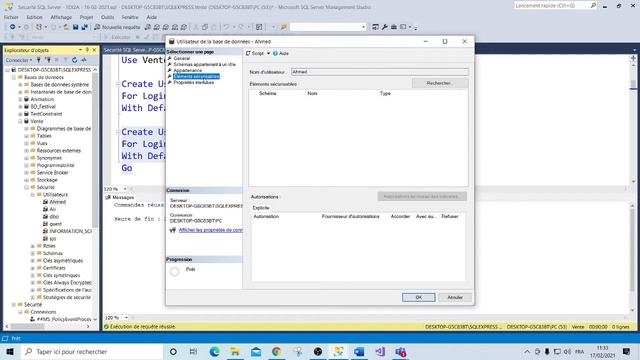
Task: Select user Ali in the tree
Action: click(53, 209)
